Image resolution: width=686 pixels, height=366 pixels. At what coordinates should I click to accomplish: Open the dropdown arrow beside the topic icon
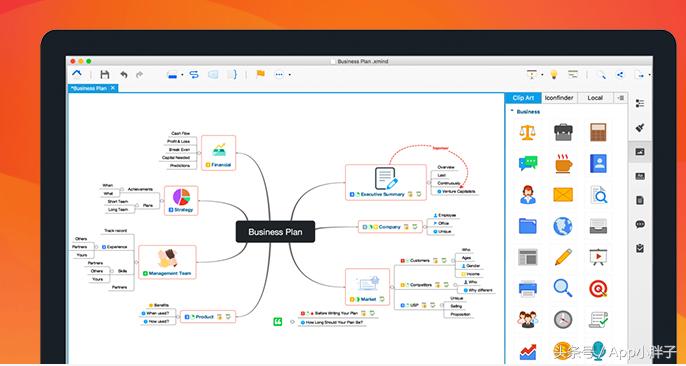click(x=182, y=75)
